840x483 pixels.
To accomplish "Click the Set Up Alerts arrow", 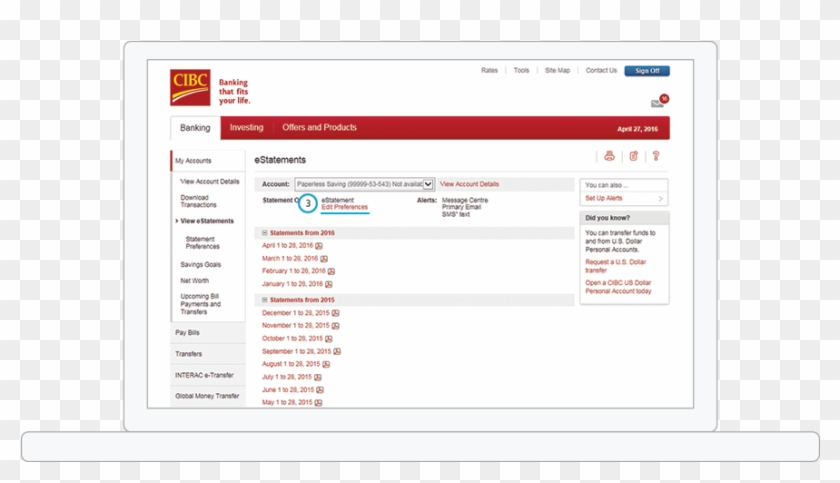I will click(x=660, y=199).
